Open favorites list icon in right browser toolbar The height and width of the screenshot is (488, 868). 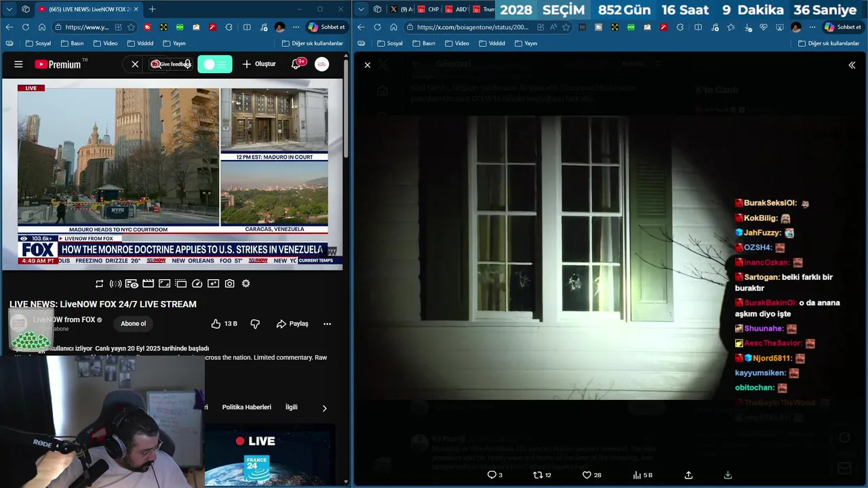point(730,27)
